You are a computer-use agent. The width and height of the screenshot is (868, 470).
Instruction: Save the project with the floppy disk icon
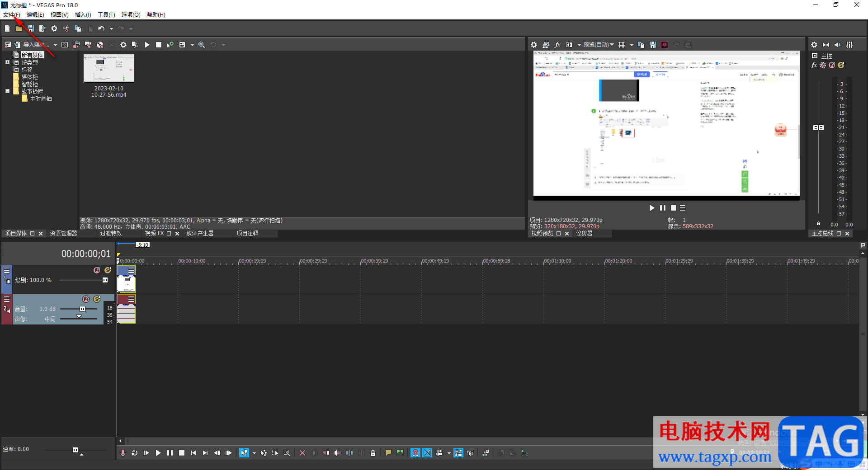coord(31,28)
